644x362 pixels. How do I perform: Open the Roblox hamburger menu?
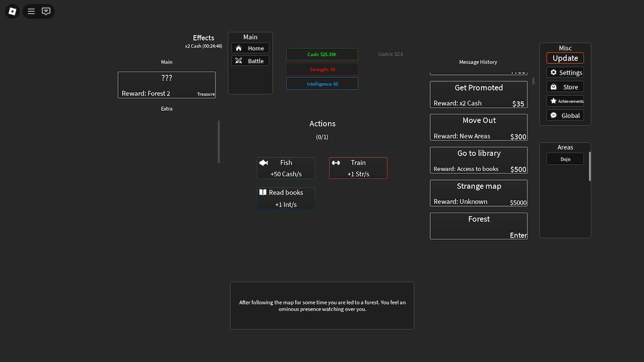coord(31,11)
